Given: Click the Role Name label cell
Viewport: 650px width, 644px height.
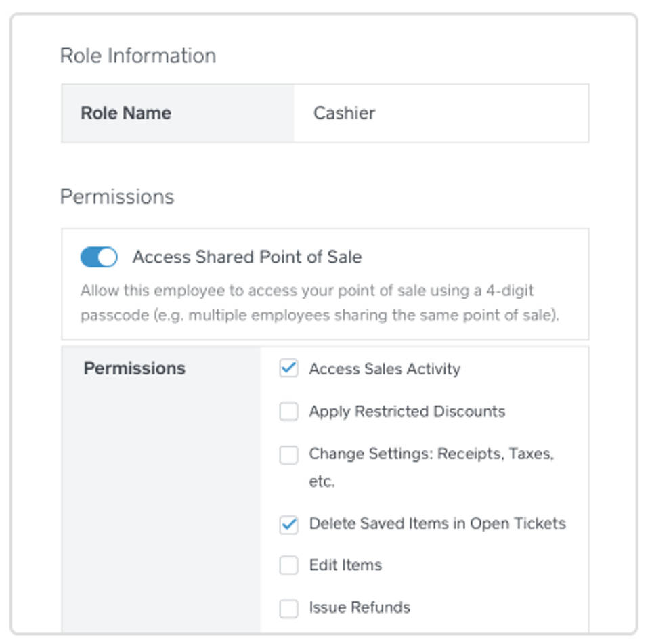Looking at the screenshot, I should click(x=126, y=113).
